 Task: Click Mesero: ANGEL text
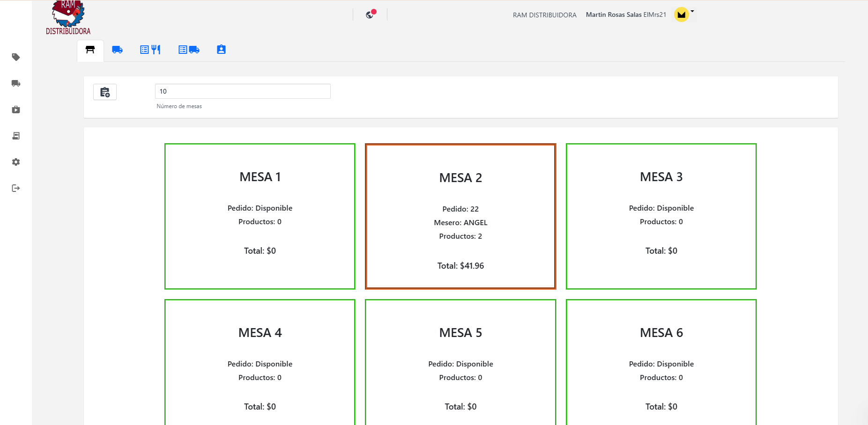tap(460, 223)
